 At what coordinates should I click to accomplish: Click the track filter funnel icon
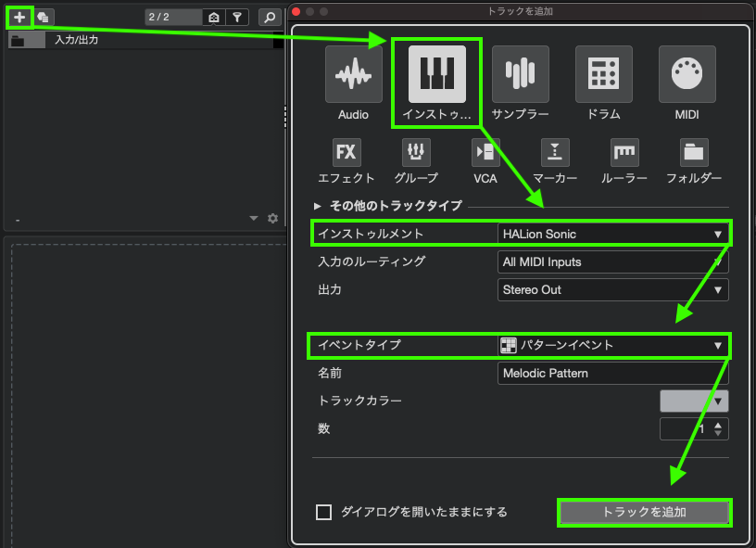click(237, 18)
